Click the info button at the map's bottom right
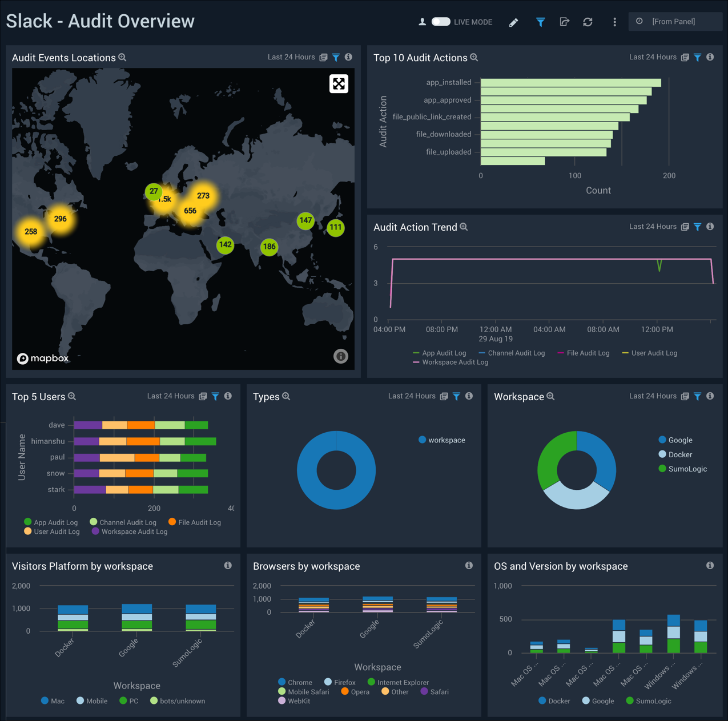The height and width of the screenshot is (721, 728). click(341, 356)
